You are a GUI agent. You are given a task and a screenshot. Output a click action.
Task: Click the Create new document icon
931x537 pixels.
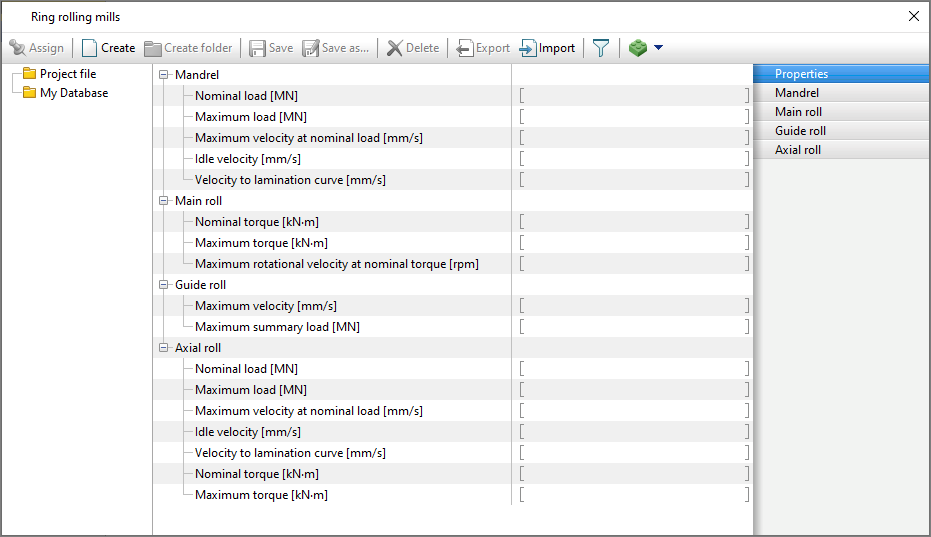coord(90,48)
